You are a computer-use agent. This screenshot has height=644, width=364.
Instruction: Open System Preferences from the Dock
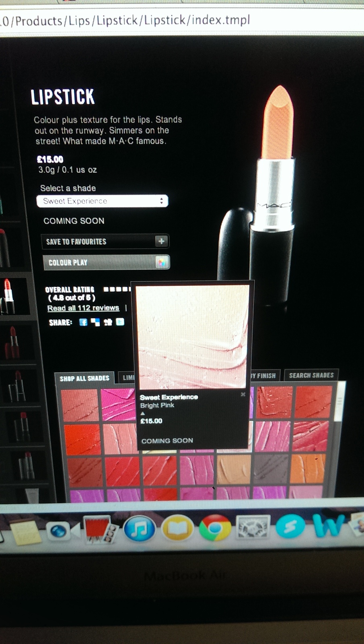coord(253,527)
